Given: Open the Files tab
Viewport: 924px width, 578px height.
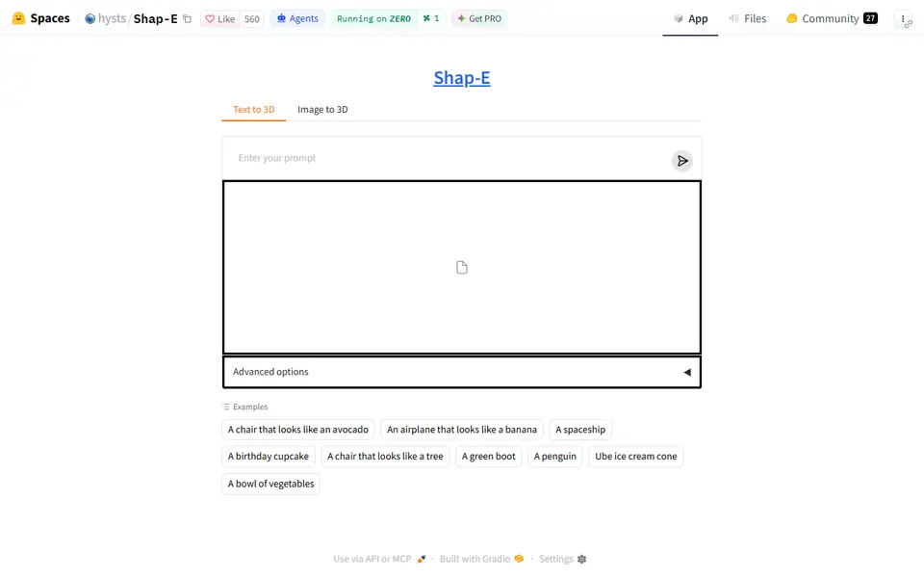Looking at the screenshot, I should coord(747,19).
